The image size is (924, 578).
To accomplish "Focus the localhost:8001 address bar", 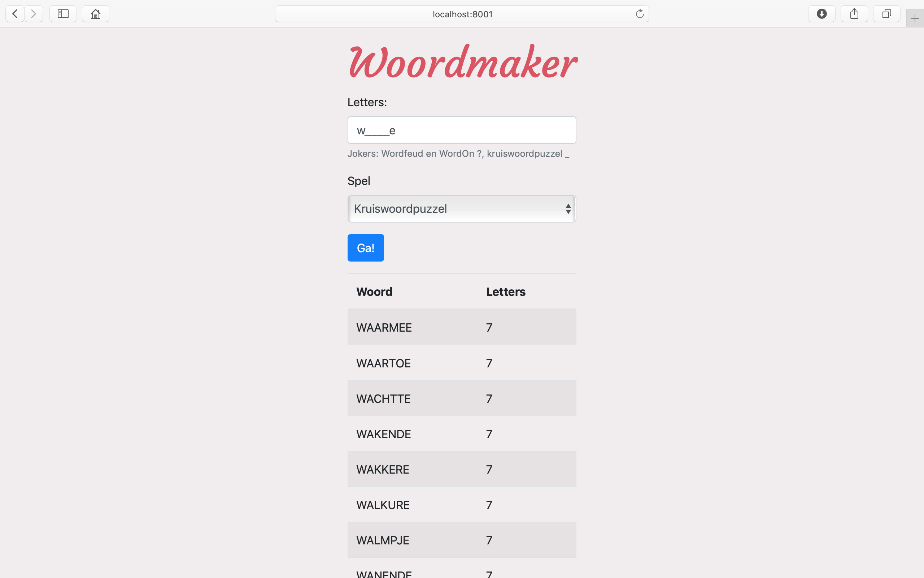I will (x=462, y=14).
